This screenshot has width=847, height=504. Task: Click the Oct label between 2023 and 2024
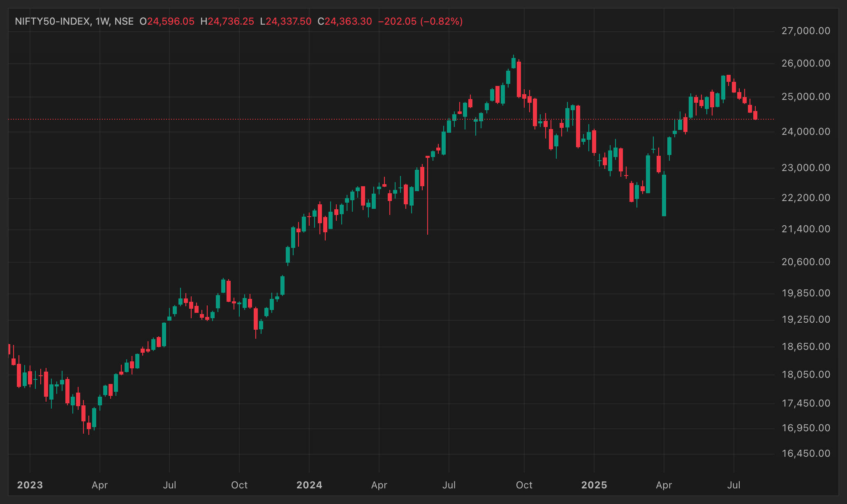[239, 485]
